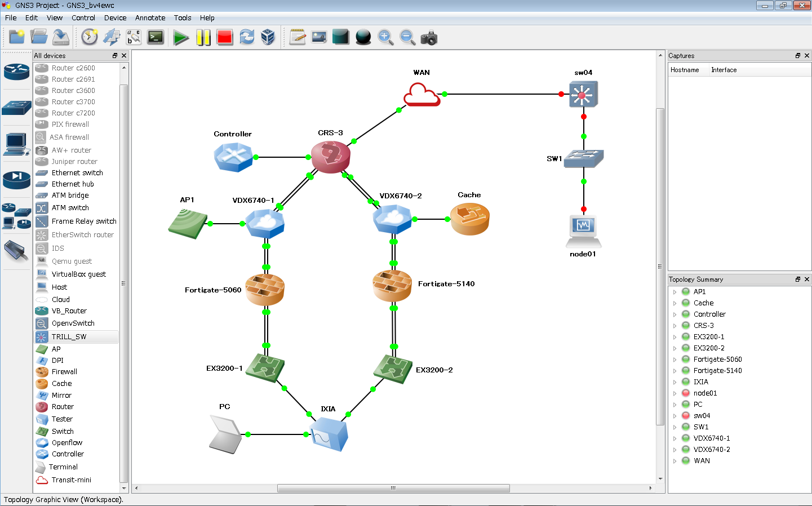Open the console terminal toolbar icon
The width and height of the screenshot is (812, 506).
coord(156,38)
